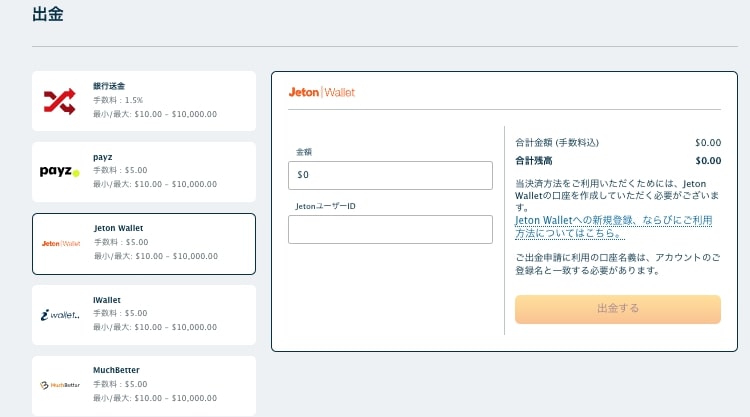Open the iWallet method via its title

pyautogui.click(x=107, y=299)
